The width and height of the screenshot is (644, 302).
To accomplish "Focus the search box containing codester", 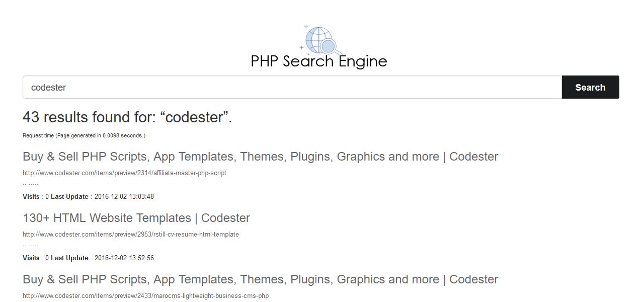I will click(x=292, y=87).
